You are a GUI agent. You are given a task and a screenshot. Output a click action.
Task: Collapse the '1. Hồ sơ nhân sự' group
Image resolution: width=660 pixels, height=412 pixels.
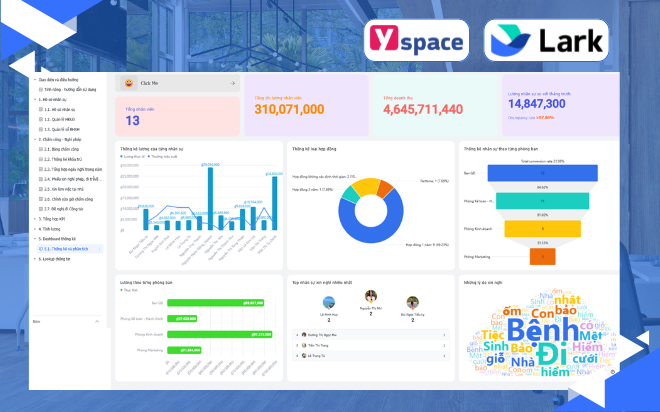tap(35, 100)
